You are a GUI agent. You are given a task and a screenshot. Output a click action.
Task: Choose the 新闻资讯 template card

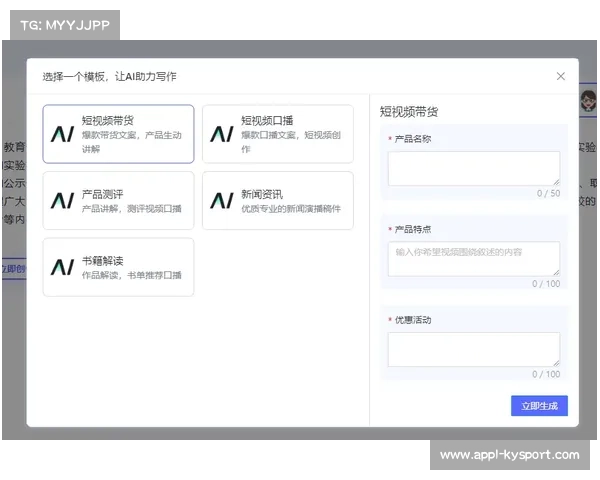coord(278,201)
